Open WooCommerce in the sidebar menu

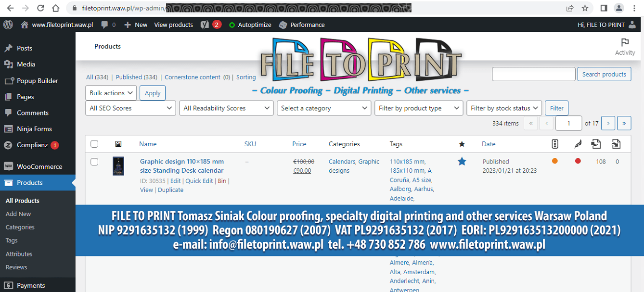coord(39,166)
